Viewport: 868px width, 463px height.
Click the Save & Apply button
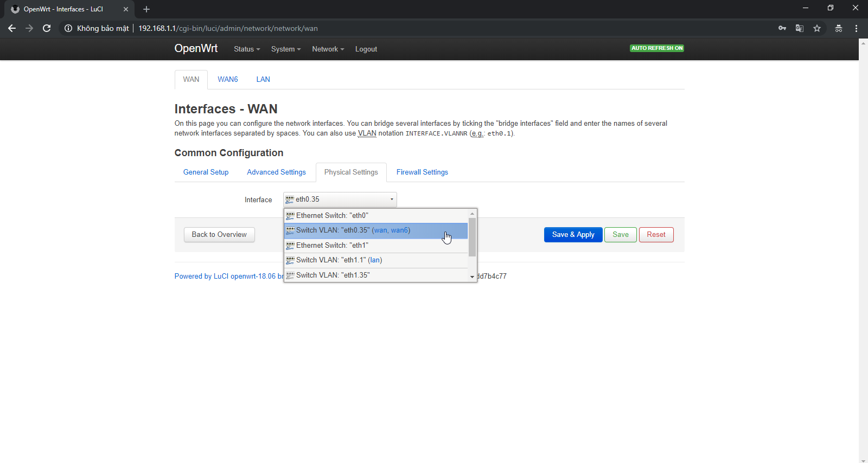point(573,235)
